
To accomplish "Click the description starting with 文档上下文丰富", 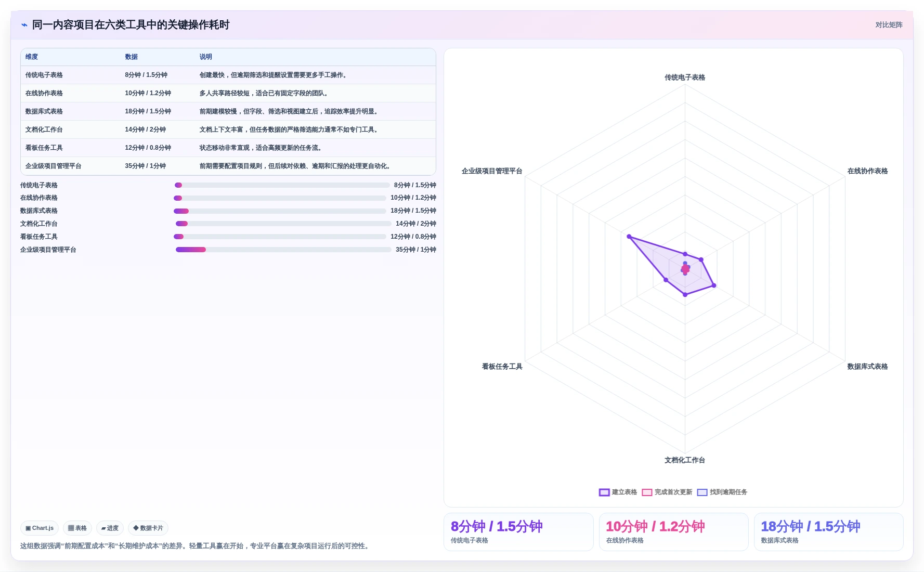I will (x=289, y=129).
